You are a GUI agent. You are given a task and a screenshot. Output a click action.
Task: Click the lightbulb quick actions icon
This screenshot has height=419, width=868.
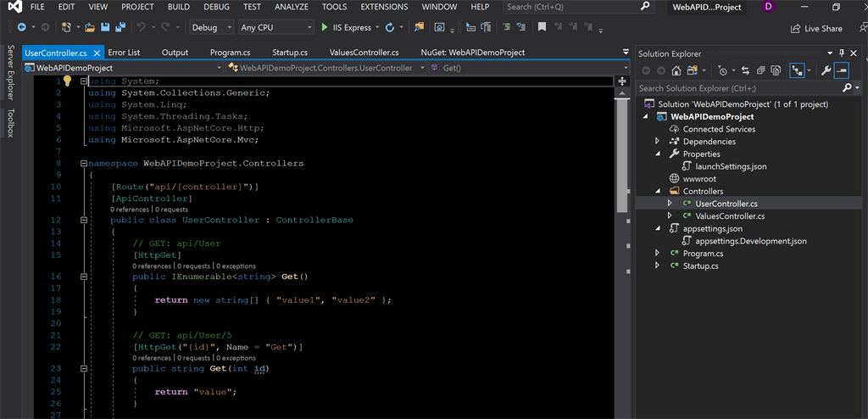(68, 81)
